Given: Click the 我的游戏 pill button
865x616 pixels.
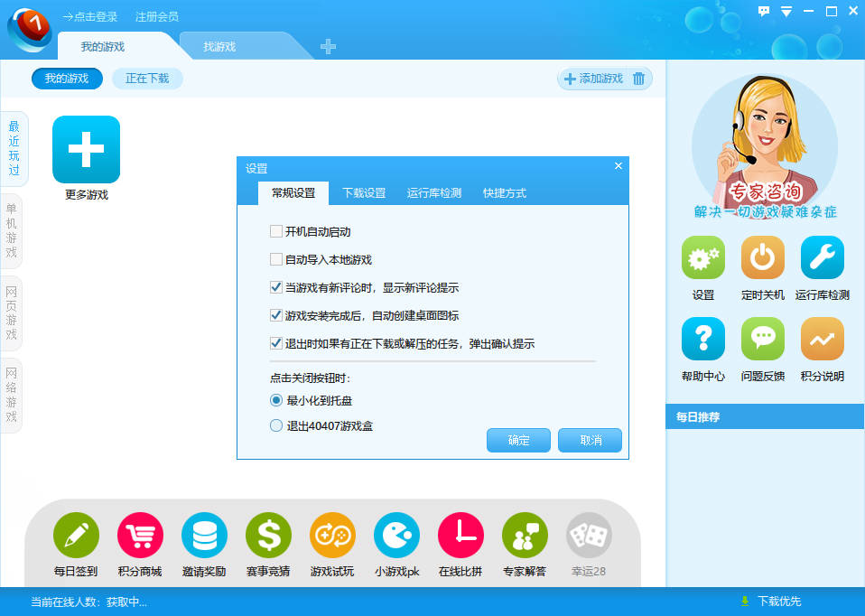Looking at the screenshot, I should point(67,79).
